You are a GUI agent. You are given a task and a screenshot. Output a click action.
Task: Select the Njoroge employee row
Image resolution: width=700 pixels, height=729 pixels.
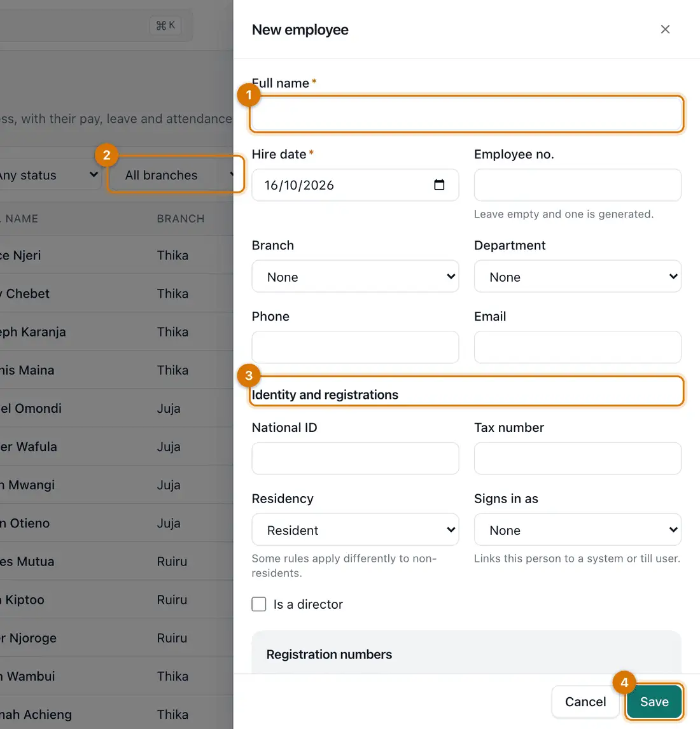pyautogui.click(x=116, y=637)
